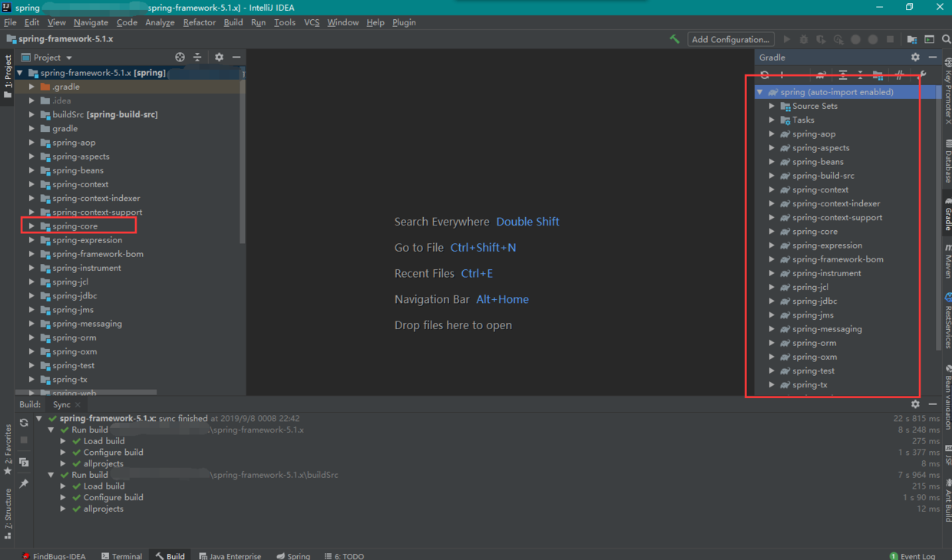Open the Navigate menu
The image size is (952, 560).
(x=91, y=22)
